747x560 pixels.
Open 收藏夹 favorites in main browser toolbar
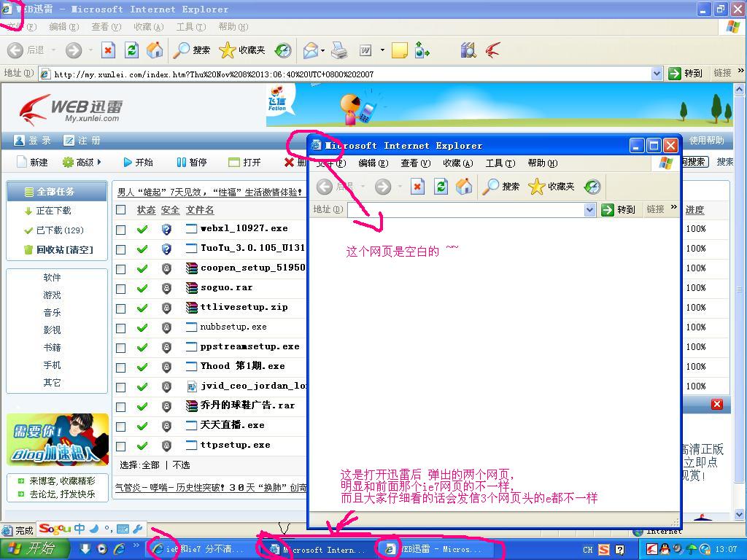point(242,50)
